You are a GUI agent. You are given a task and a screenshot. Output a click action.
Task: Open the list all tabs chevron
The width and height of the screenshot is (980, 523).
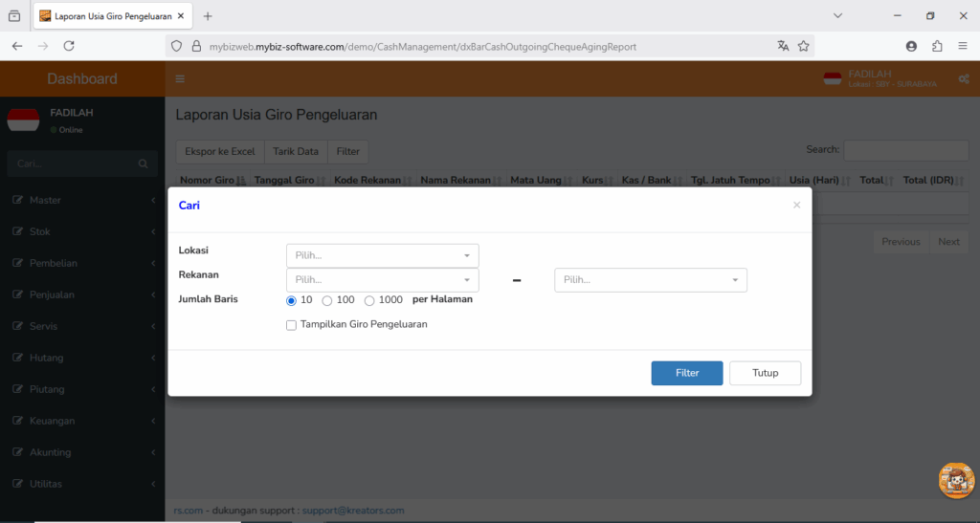(x=837, y=15)
